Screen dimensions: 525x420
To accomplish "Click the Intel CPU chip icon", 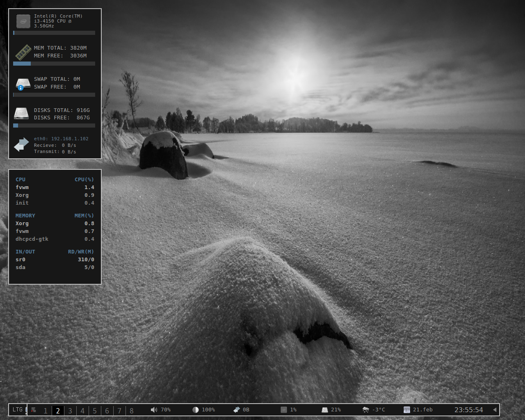I will (x=23, y=21).
